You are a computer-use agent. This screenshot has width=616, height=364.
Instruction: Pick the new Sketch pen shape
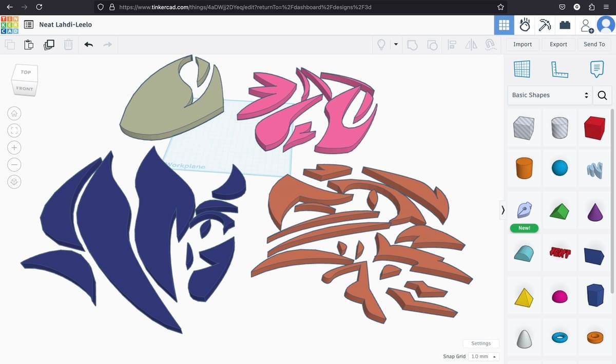click(524, 210)
